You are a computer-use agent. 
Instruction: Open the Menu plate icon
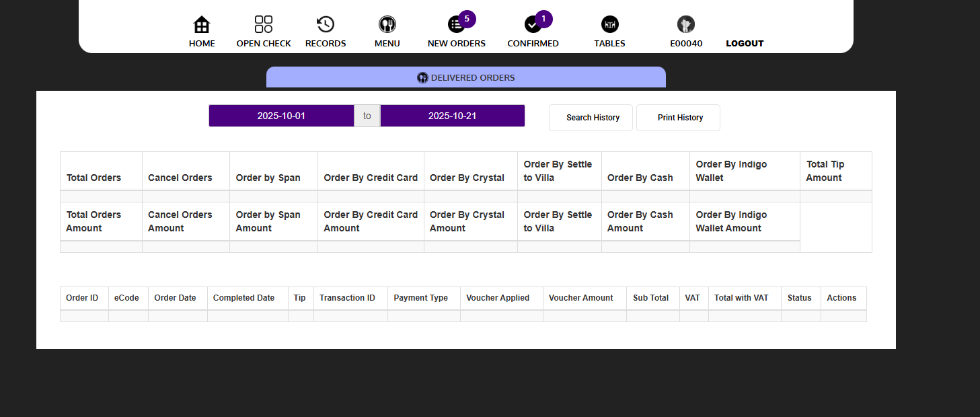387,25
